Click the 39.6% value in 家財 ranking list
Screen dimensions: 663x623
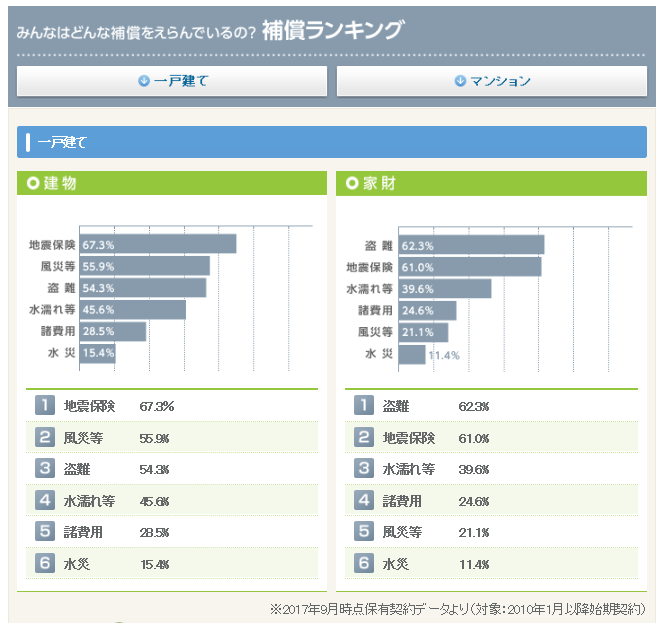[x=474, y=469]
